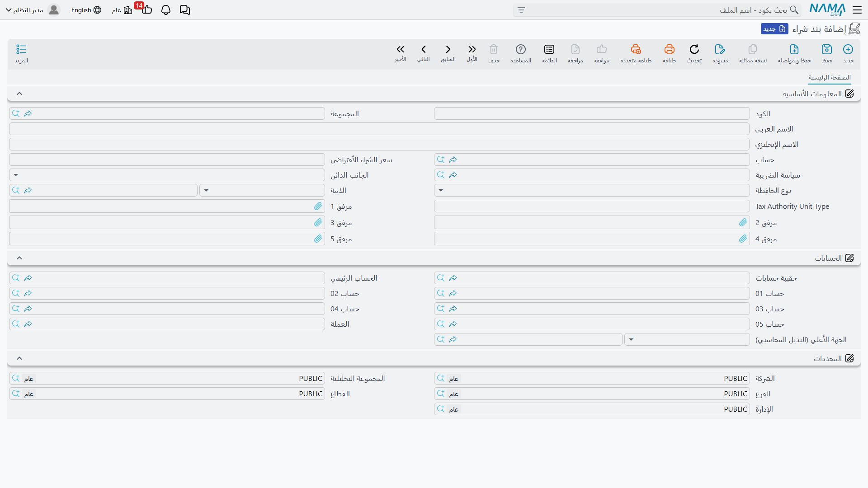Go to السابق previous record
868x488 pixels.
pos(448,49)
